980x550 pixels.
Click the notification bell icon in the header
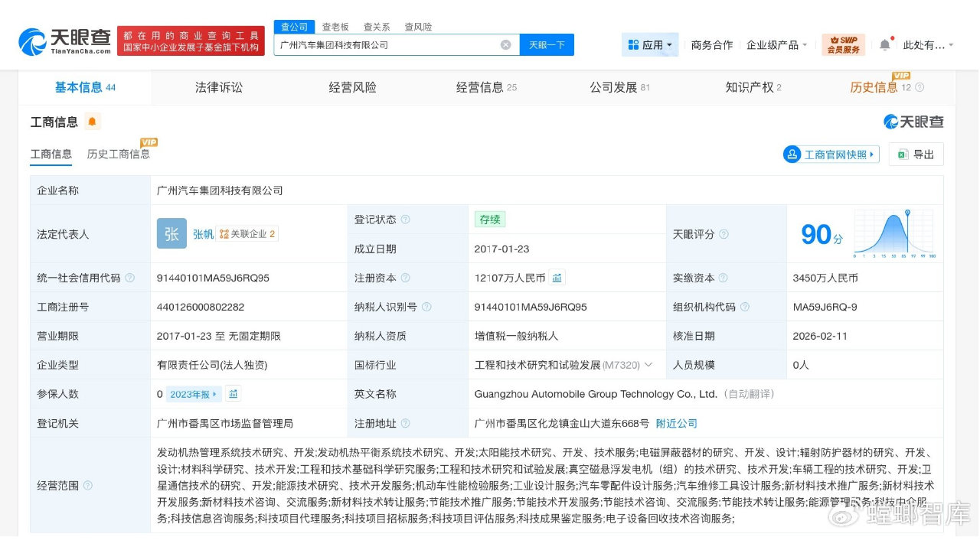point(885,44)
